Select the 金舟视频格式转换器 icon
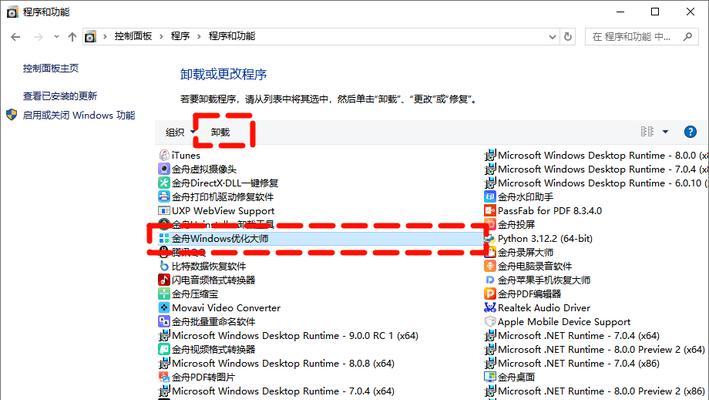 (164, 349)
